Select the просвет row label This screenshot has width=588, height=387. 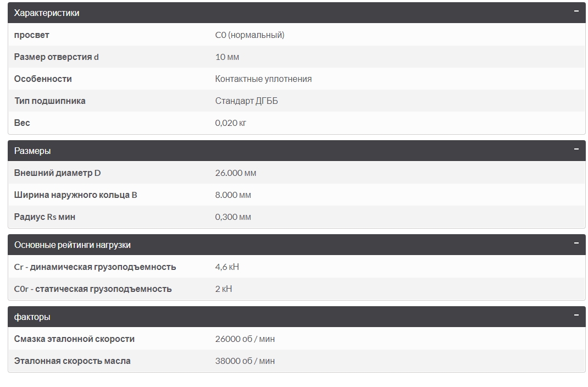(32, 35)
